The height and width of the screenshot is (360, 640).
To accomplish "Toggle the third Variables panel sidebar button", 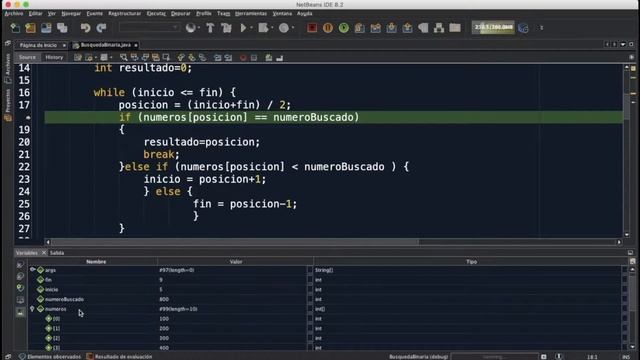I will (20, 288).
